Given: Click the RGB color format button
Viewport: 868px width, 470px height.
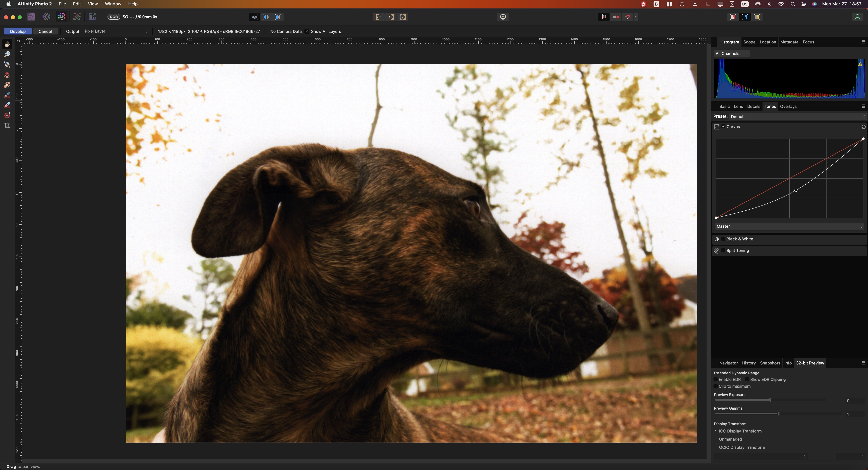Looking at the screenshot, I should (x=114, y=17).
